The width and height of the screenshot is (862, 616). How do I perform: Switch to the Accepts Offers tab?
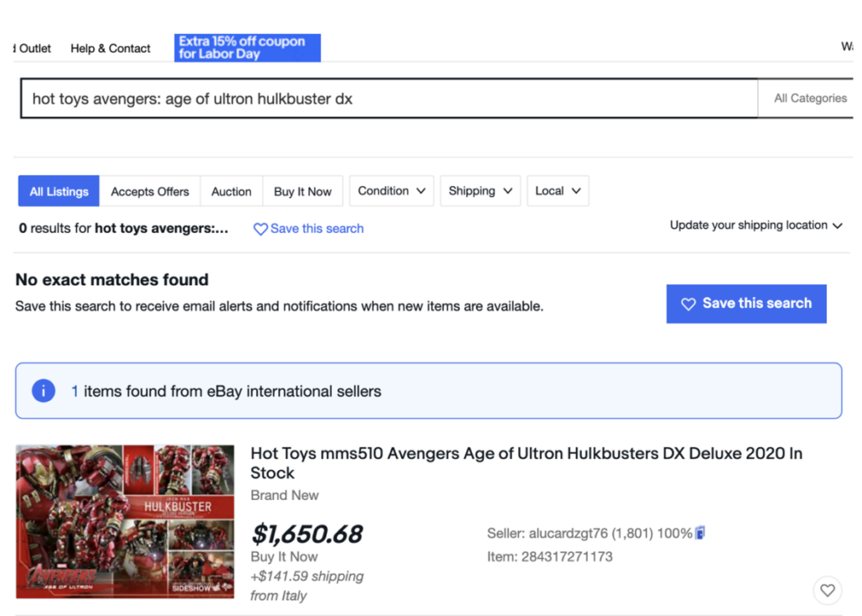click(x=150, y=192)
